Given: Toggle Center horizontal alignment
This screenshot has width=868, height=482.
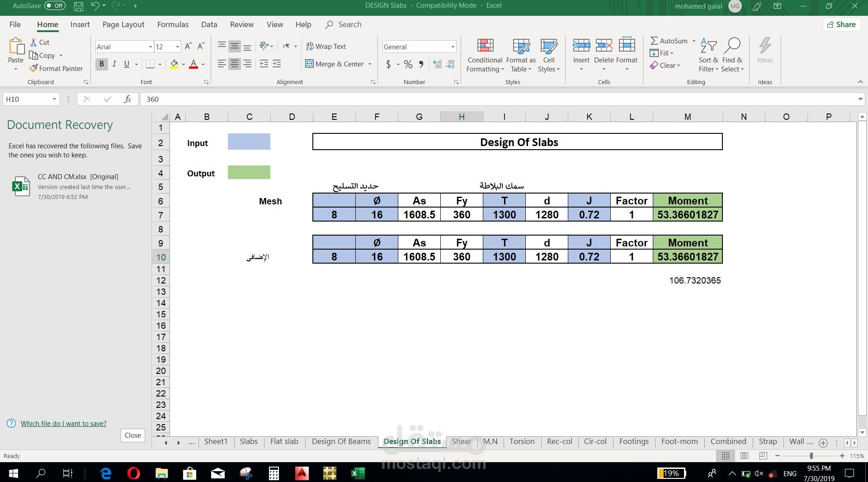Looking at the screenshot, I should click(234, 64).
